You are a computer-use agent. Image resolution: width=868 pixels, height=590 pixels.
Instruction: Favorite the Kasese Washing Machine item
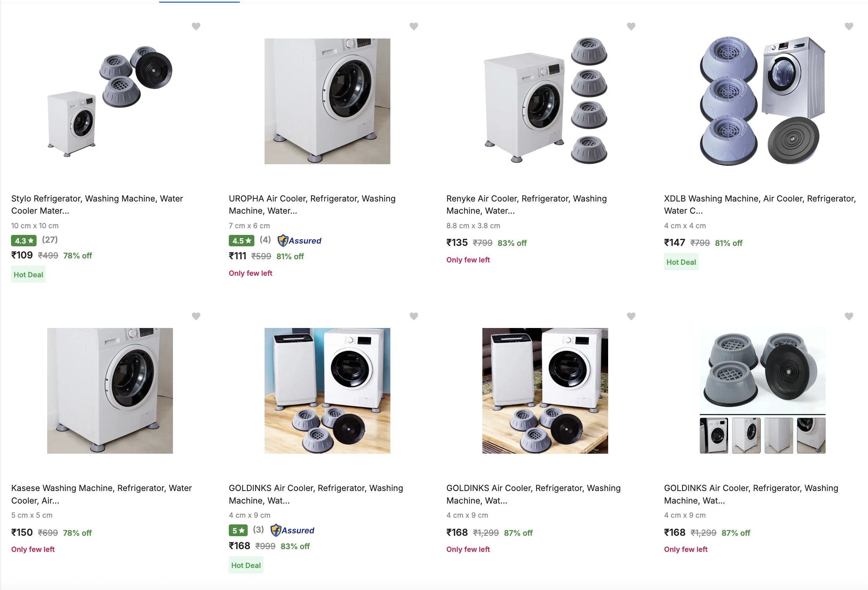click(x=196, y=316)
